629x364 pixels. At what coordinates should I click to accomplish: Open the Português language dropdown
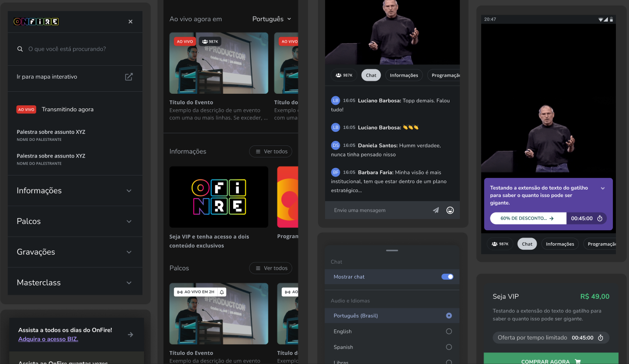(272, 19)
